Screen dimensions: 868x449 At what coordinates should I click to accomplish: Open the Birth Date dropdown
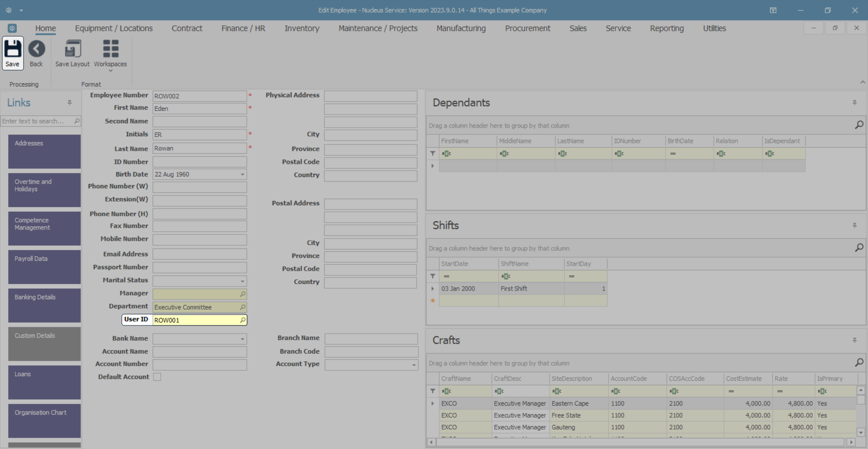pyautogui.click(x=242, y=175)
